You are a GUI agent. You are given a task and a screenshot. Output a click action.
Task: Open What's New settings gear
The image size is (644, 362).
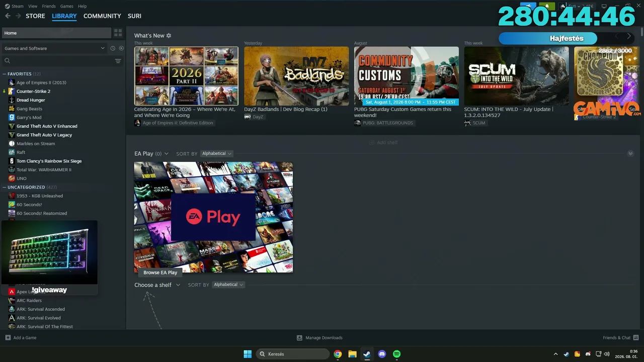[169, 36]
